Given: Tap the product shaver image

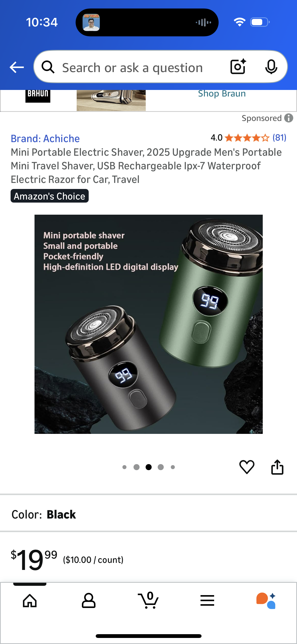Looking at the screenshot, I should 148,324.
